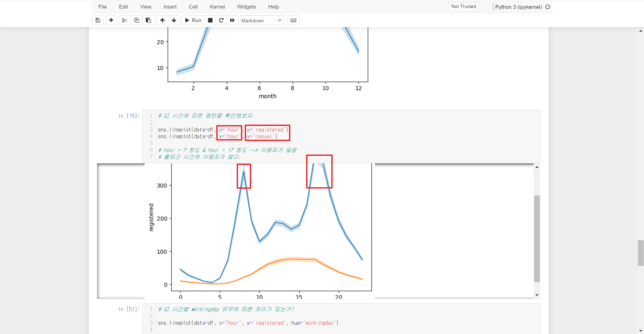Click the save and checkpoint icon
Image resolution: width=644 pixels, height=334 pixels.
point(98,20)
